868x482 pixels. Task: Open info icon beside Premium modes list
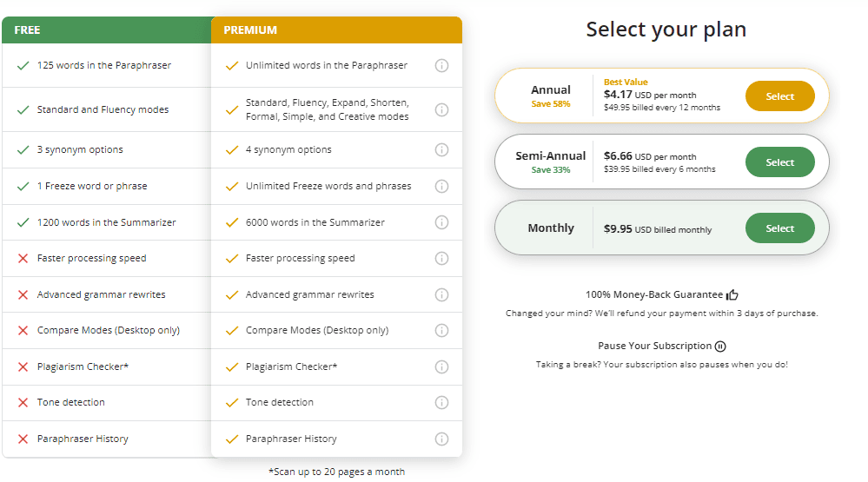441,109
